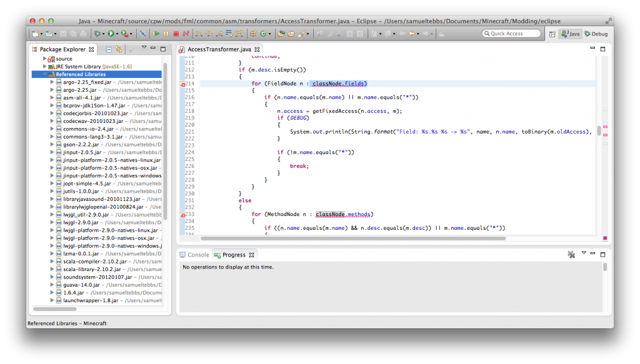Select the Package Explorer tab
This screenshot has height=364, width=640.
(x=62, y=49)
